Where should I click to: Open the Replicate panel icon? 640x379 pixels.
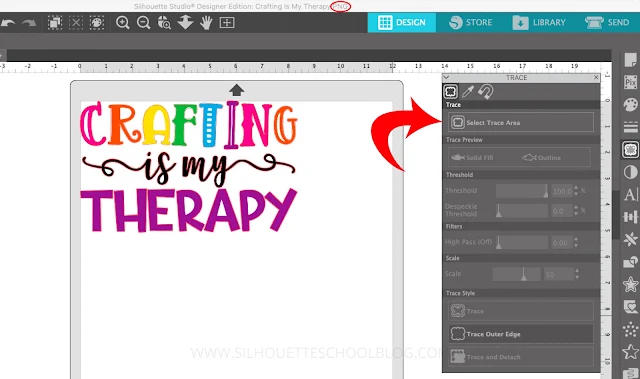630,239
